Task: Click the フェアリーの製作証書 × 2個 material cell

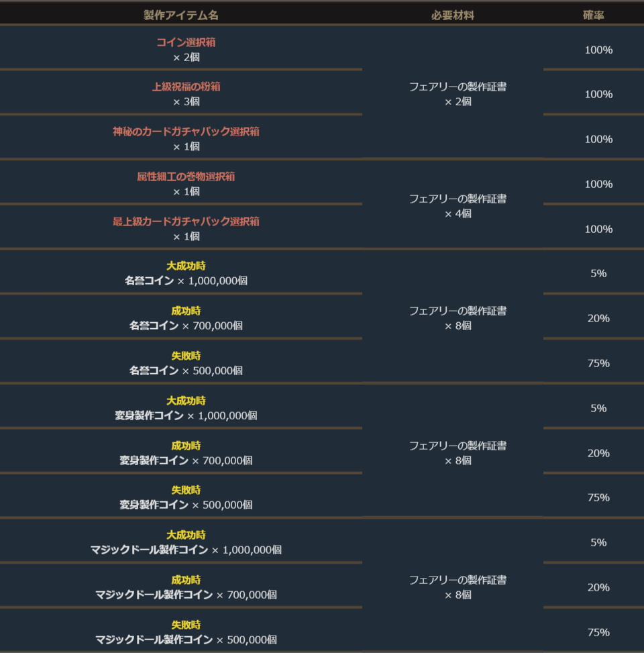Action: [458, 94]
